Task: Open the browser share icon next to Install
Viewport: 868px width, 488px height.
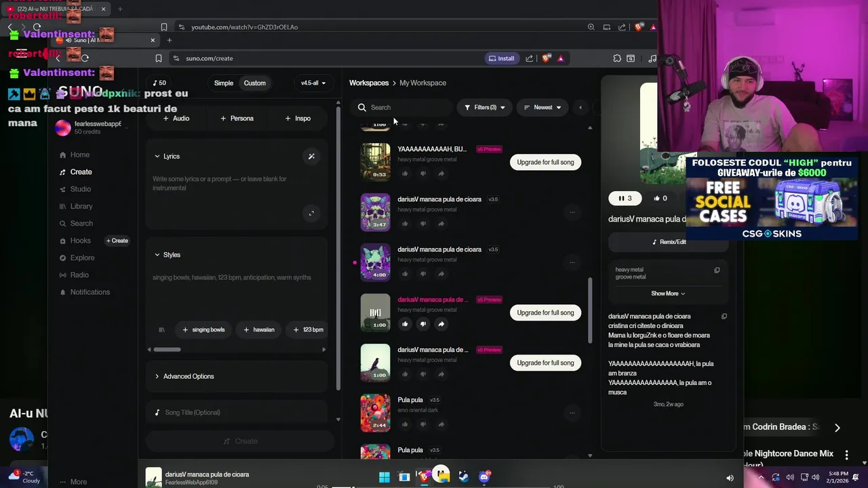Action: click(529, 58)
